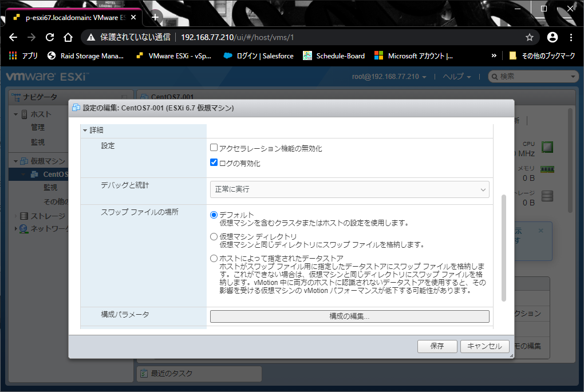The image size is (584, 392).
Task: Click the 構成パラメータ label
Action: (x=125, y=315)
